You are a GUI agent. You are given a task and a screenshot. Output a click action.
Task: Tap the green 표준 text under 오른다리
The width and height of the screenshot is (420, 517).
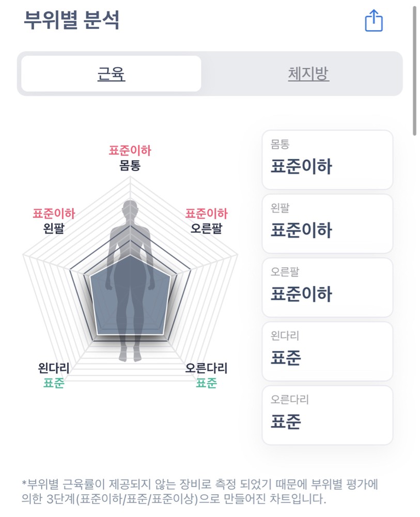point(206,383)
